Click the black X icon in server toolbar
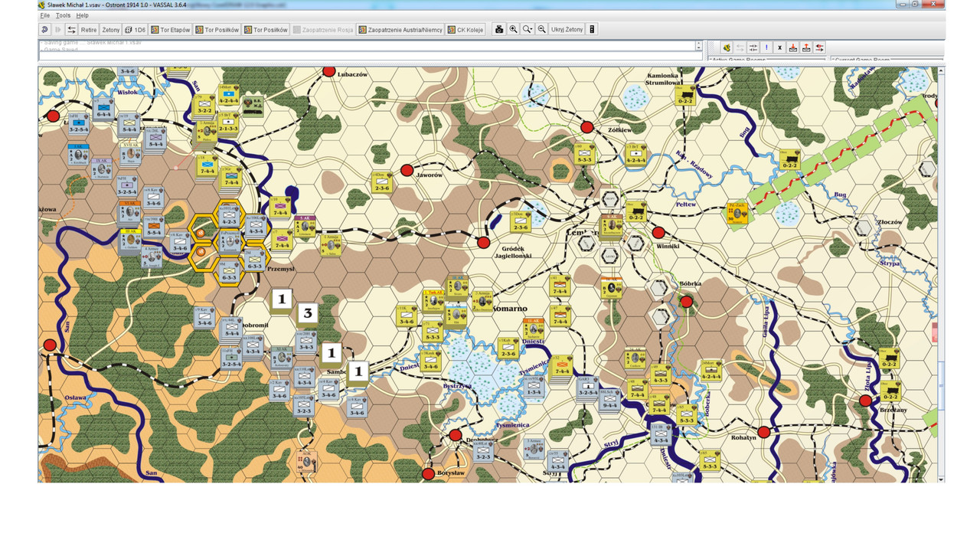Viewport: 980px width, 543px height. (x=779, y=47)
